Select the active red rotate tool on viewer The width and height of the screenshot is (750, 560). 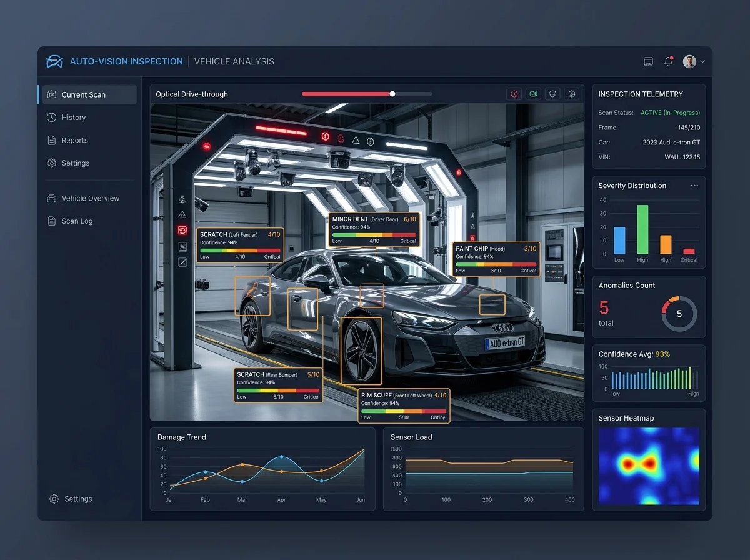tap(182, 231)
